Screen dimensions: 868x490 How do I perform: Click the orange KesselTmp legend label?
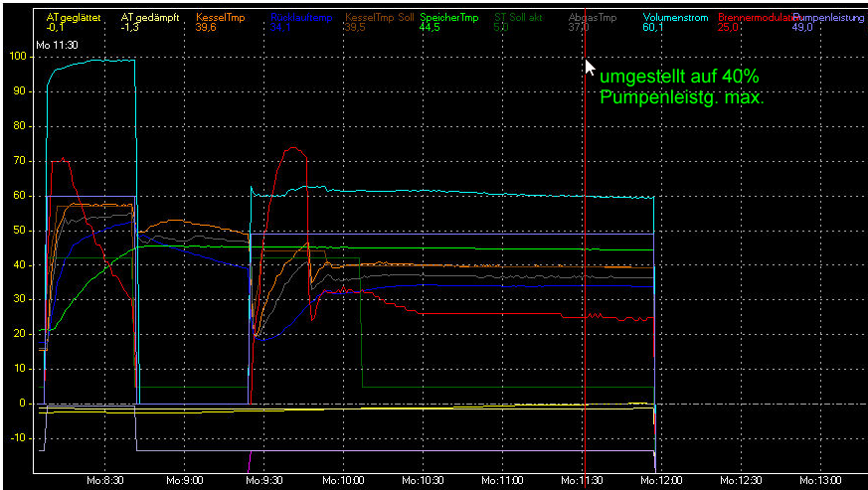click(x=220, y=18)
